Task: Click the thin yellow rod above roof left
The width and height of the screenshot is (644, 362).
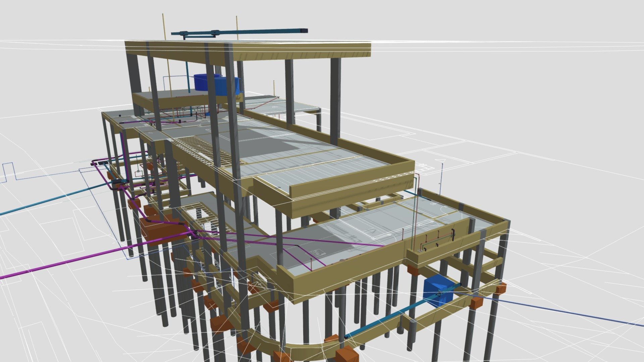Action: pyautogui.click(x=163, y=27)
